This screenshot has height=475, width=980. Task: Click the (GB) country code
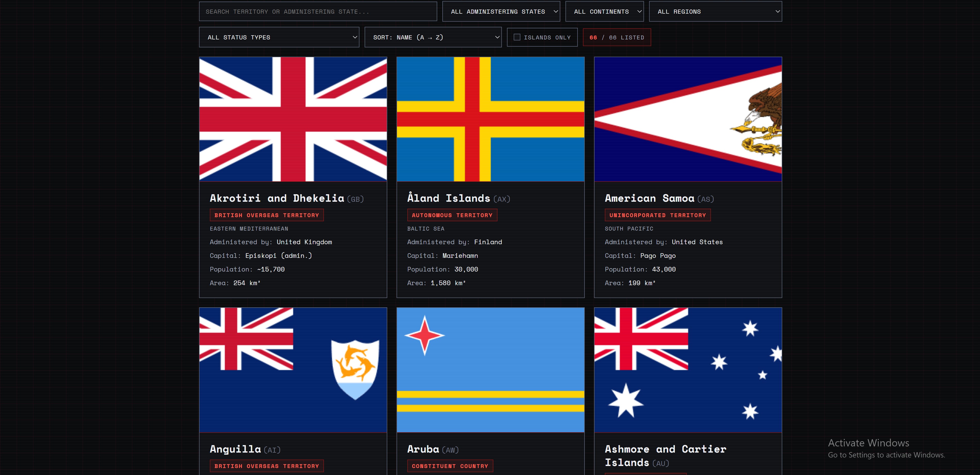point(355,199)
